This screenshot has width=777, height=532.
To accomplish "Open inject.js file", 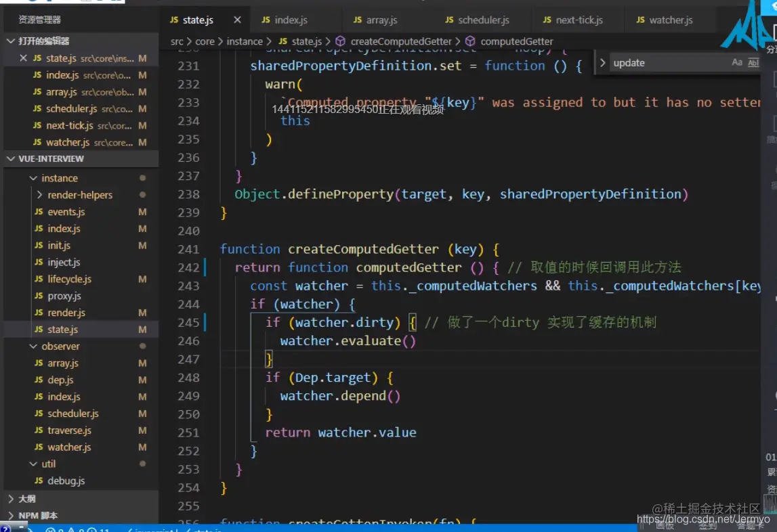I will click(x=81, y=262).
